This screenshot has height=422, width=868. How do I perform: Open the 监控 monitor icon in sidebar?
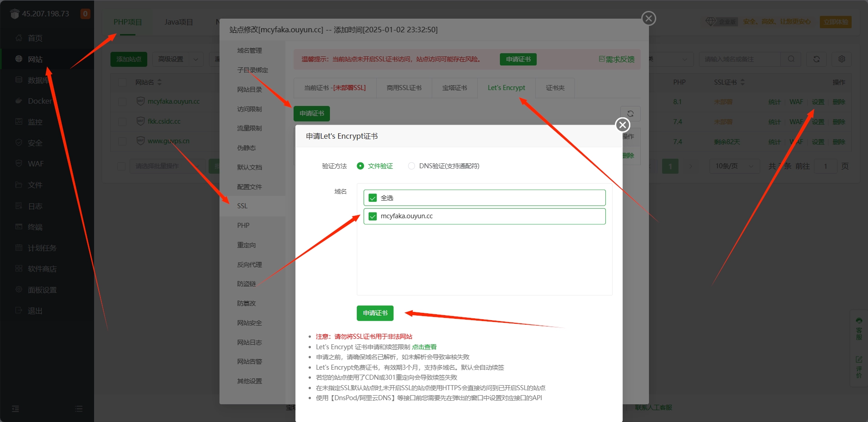point(19,121)
